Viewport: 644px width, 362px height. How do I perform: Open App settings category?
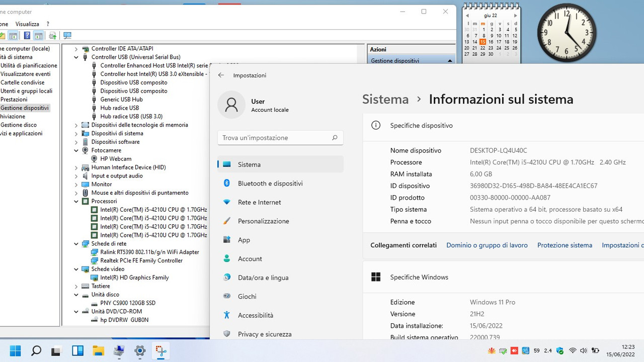[280, 240]
